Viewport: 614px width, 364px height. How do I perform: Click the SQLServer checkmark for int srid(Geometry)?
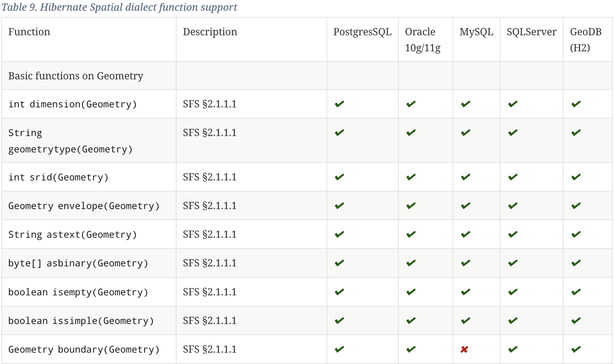[513, 177]
